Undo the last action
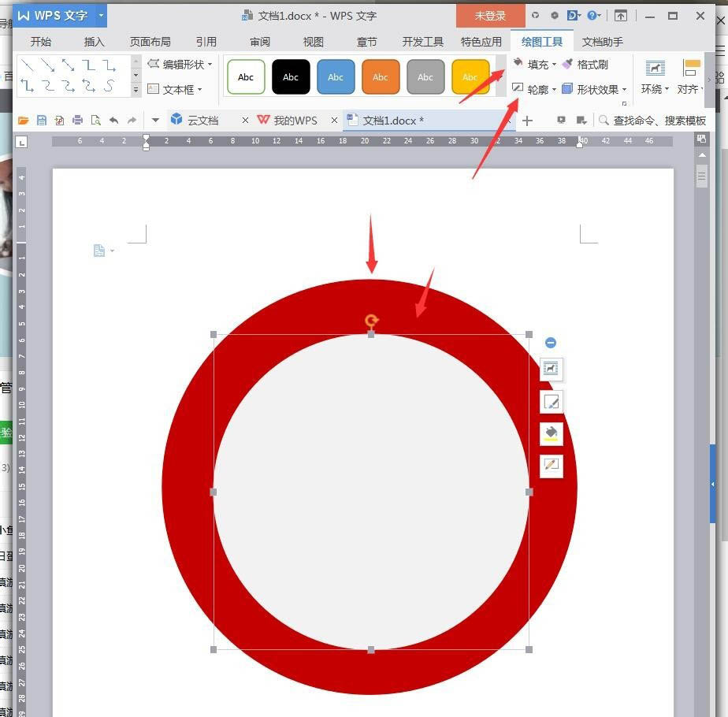The height and width of the screenshot is (717, 728). click(x=113, y=121)
